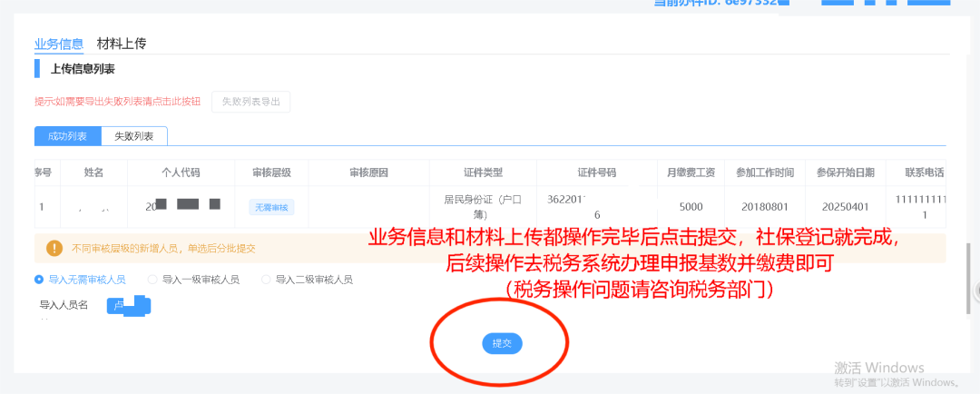Click the 证件类型 column header

pos(483,173)
